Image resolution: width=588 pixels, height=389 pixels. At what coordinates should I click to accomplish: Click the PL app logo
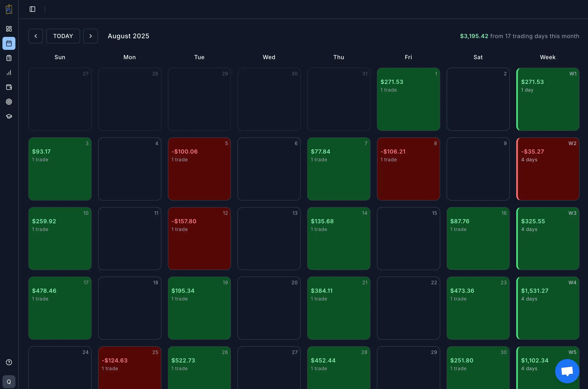coord(9,9)
